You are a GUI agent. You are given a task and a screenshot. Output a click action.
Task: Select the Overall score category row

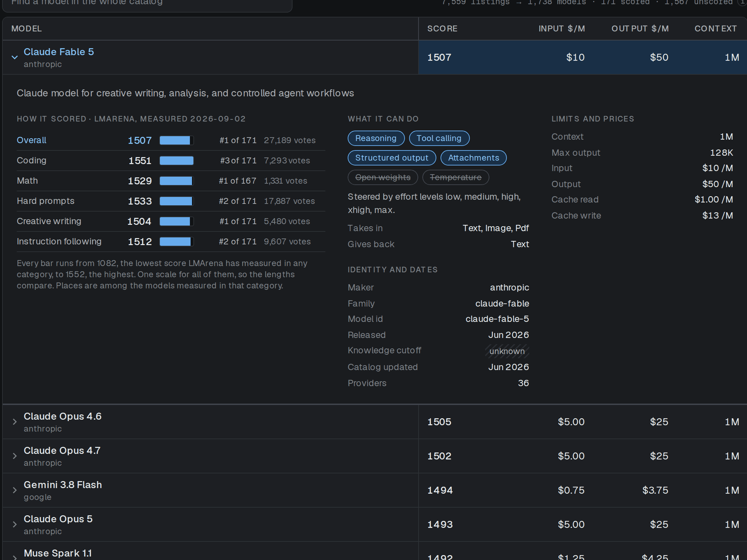(x=171, y=140)
